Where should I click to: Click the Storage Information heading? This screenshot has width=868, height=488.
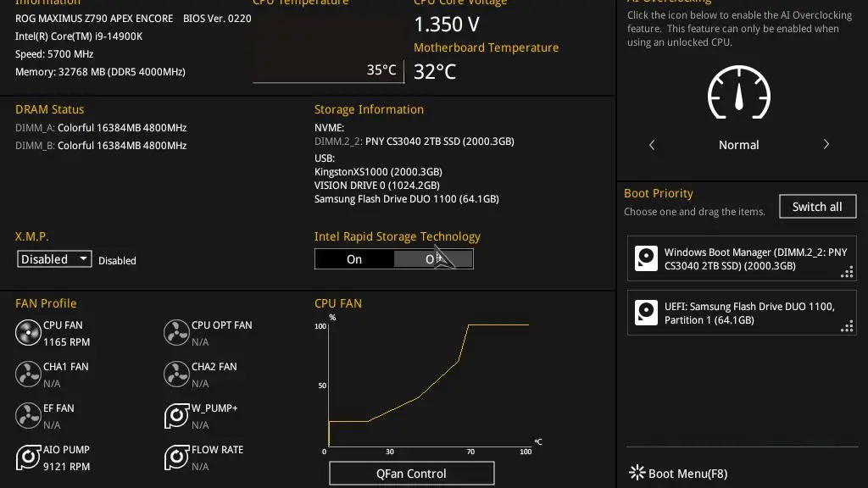[x=370, y=109]
